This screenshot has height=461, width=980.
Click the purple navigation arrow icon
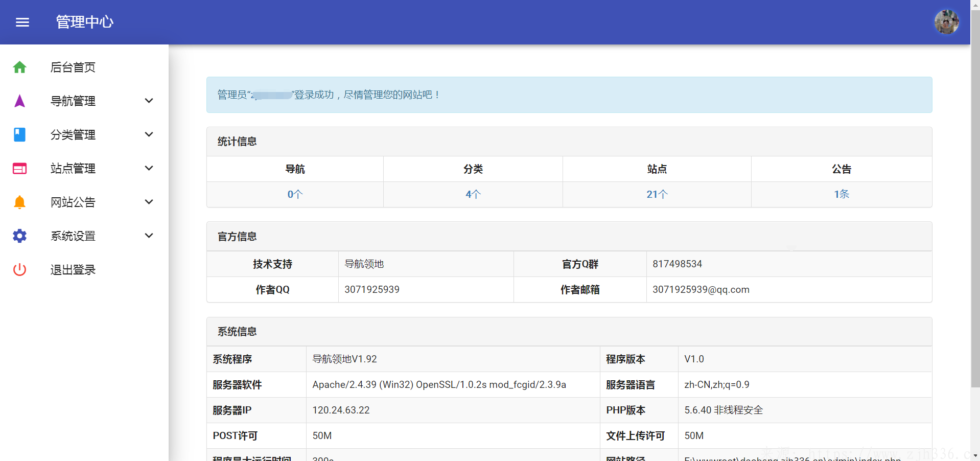point(19,101)
